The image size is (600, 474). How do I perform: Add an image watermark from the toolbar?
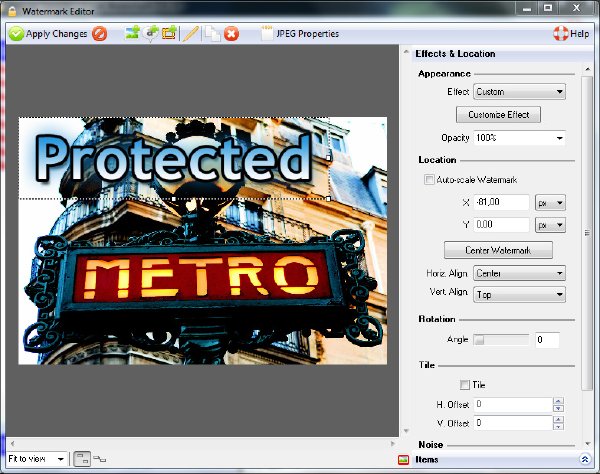(132, 33)
